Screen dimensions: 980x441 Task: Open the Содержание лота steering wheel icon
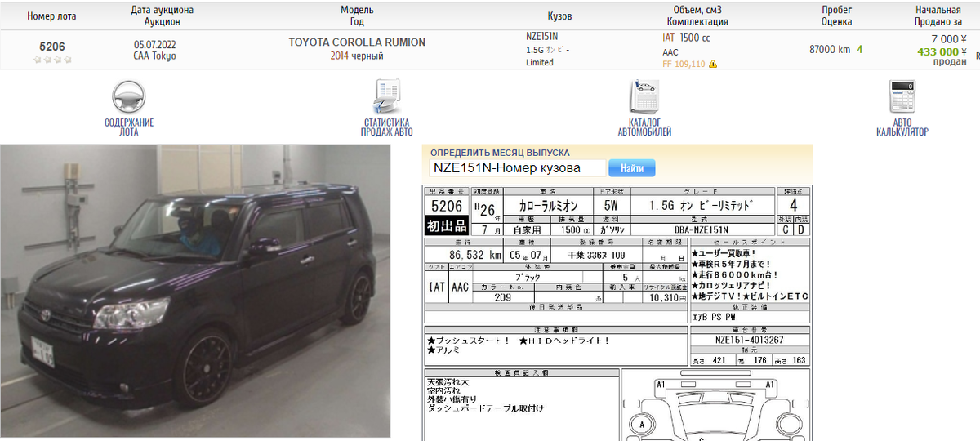(128, 97)
